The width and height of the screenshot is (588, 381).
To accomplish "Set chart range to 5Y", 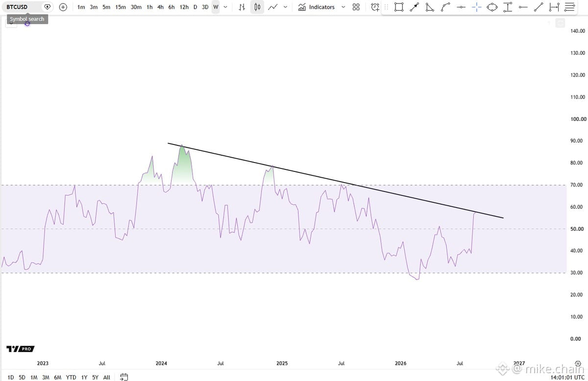I will click(95, 377).
